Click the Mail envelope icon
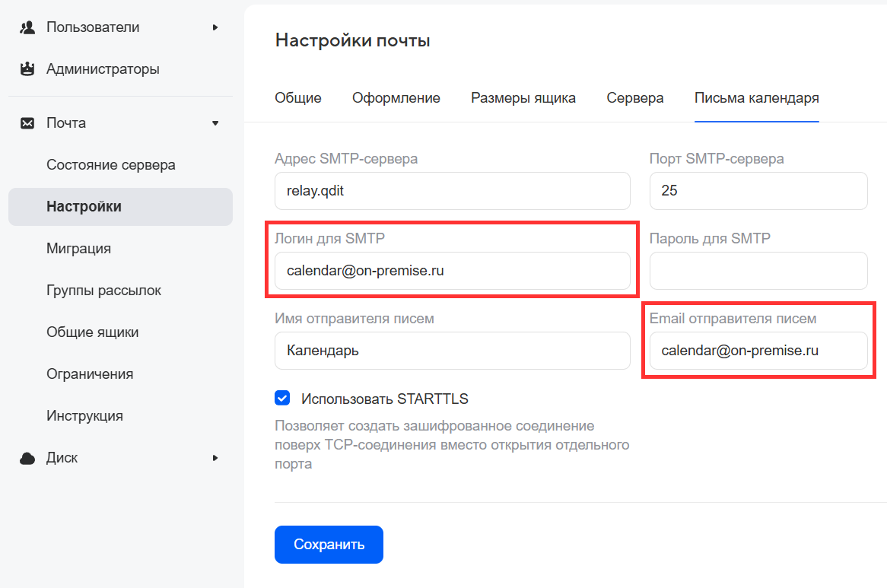Image resolution: width=887 pixels, height=588 pixels. coord(28,123)
